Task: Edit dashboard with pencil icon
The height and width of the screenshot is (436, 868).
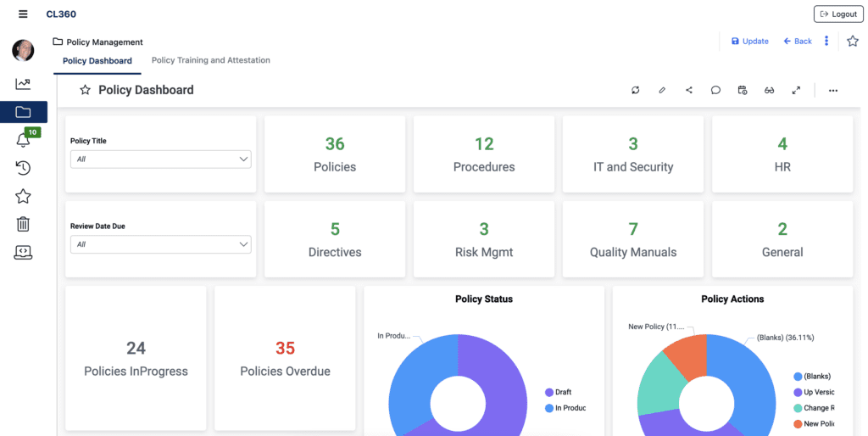Action: click(662, 90)
